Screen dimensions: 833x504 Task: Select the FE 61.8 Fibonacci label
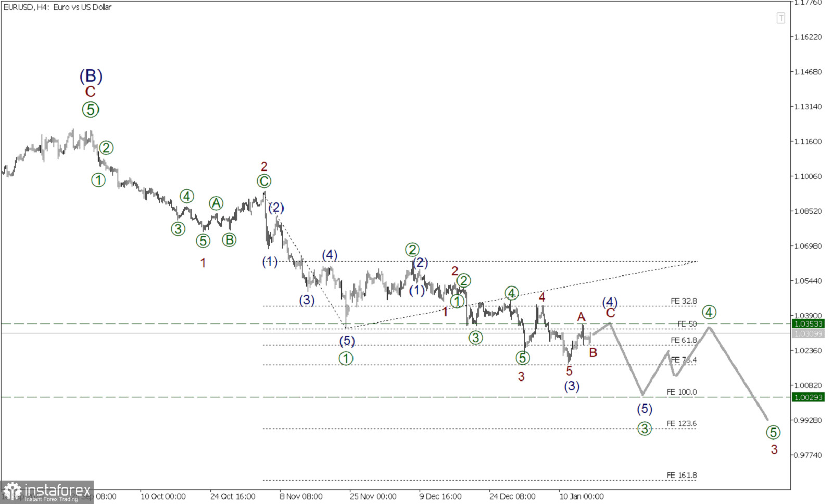pos(683,340)
